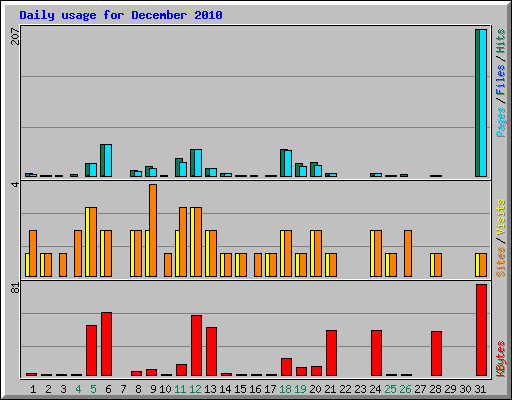Click green day label '26'
Image resolution: width=512 pixels, height=400 pixels.
pyautogui.click(x=405, y=389)
